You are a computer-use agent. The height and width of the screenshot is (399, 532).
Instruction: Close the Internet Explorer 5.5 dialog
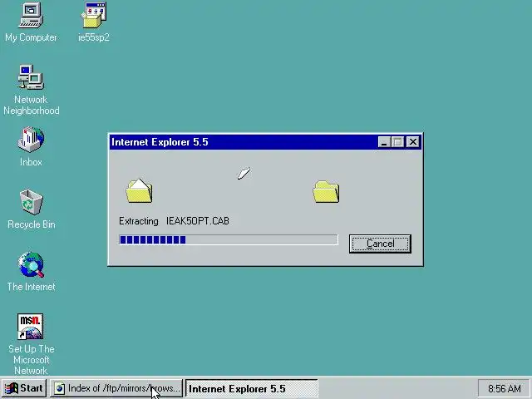click(x=413, y=142)
